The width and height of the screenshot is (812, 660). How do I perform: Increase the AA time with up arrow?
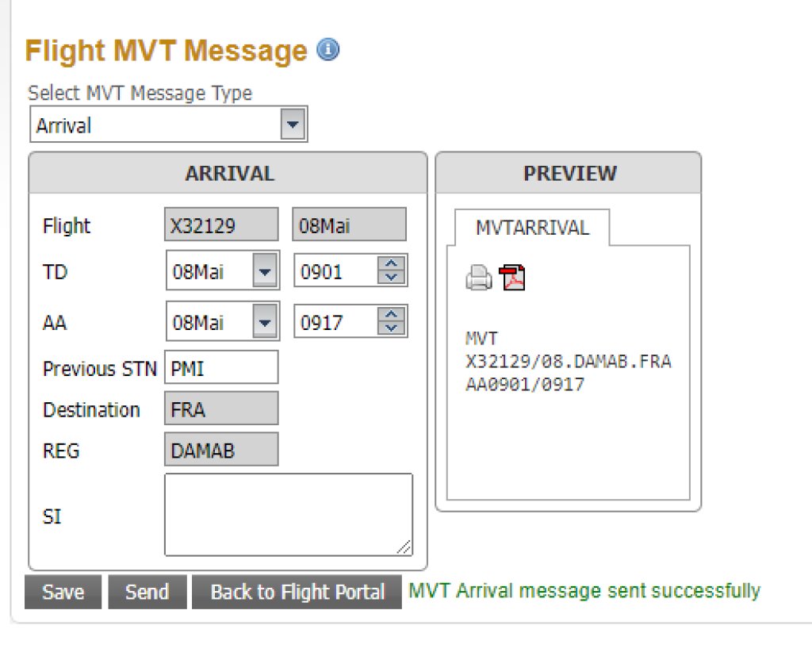pos(391,316)
